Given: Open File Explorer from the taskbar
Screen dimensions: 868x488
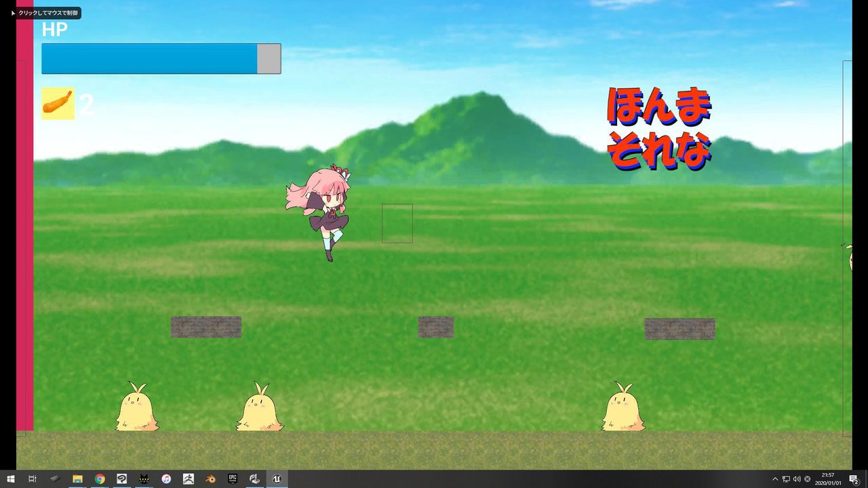Looking at the screenshot, I should coord(77,479).
